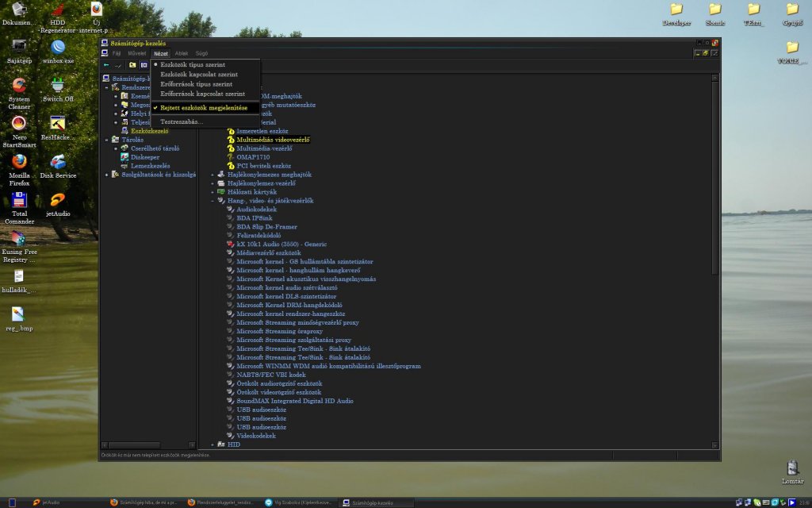Choose Testreszabás... from the menu
This screenshot has height=508, width=812.
pos(205,121)
